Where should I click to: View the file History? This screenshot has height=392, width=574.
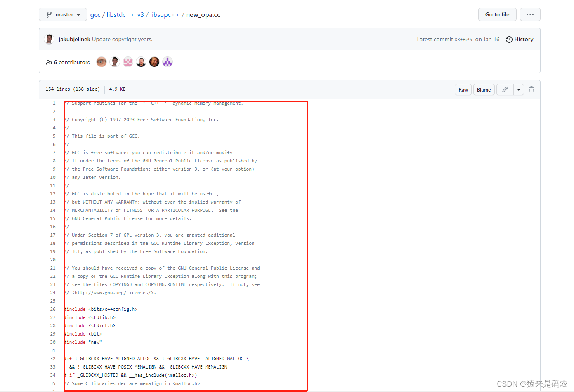tap(520, 40)
